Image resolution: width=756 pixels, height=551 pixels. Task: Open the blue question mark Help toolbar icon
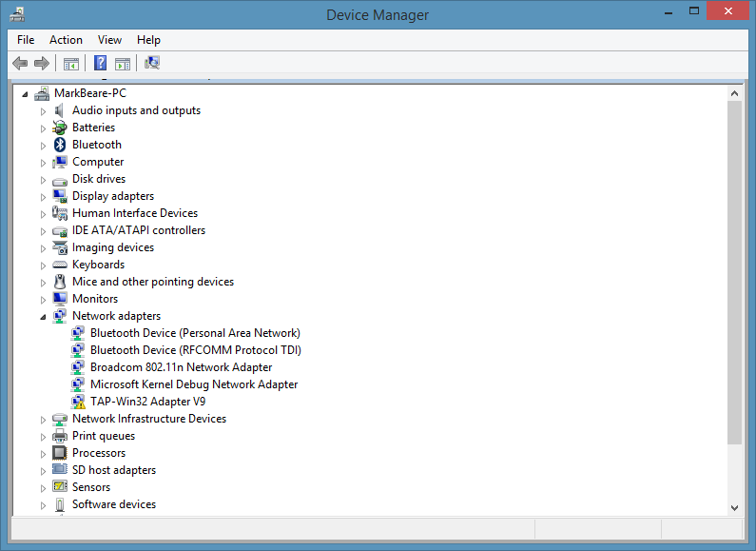pyautogui.click(x=100, y=63)
